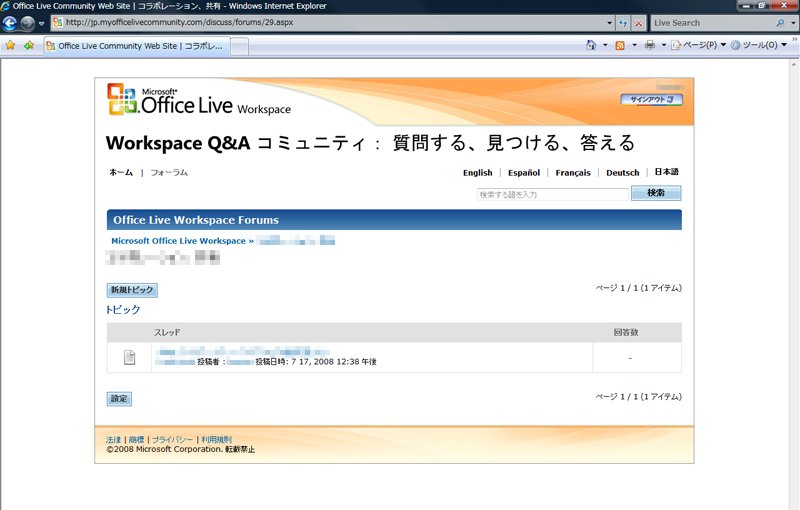Click the 設定 settings button
Image resolution: width=800 pixels, height=510 pixels.
tap(119, 399)
